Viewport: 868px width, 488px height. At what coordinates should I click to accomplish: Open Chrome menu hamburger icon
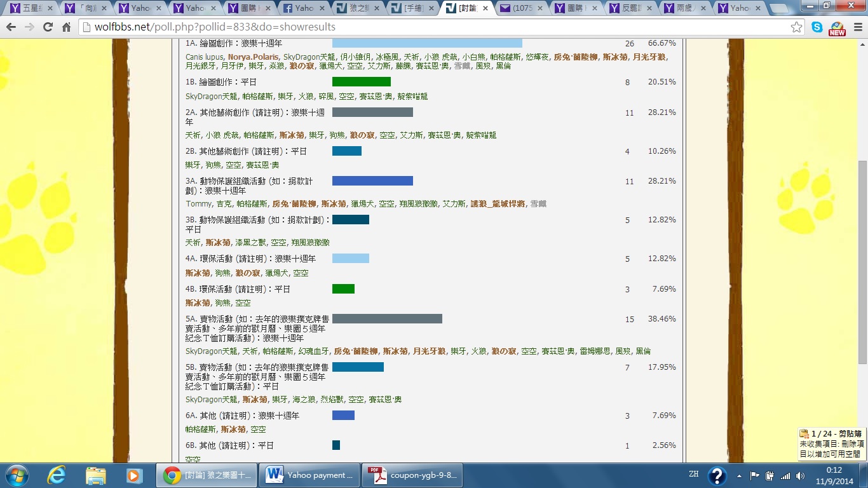[x=856, y=27]
